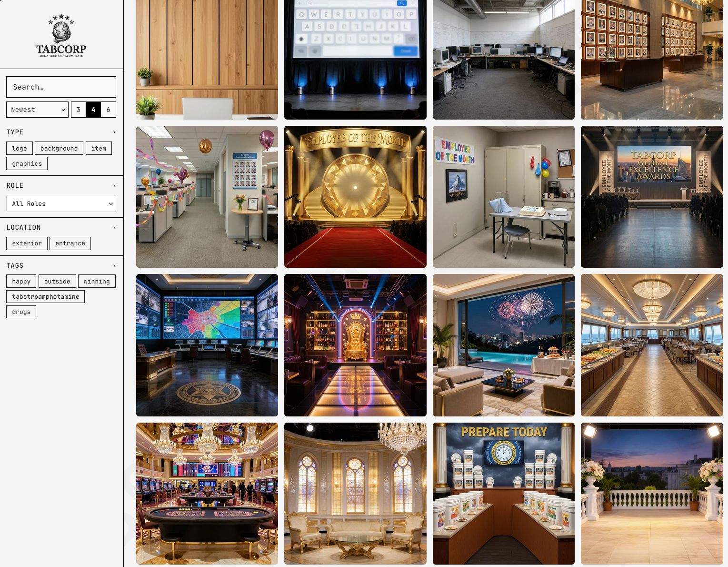Image resolution: width=728 pixels, height=567 pixels.
Task: Click the Tabcorp globe logo
Action: pos(61,36)
